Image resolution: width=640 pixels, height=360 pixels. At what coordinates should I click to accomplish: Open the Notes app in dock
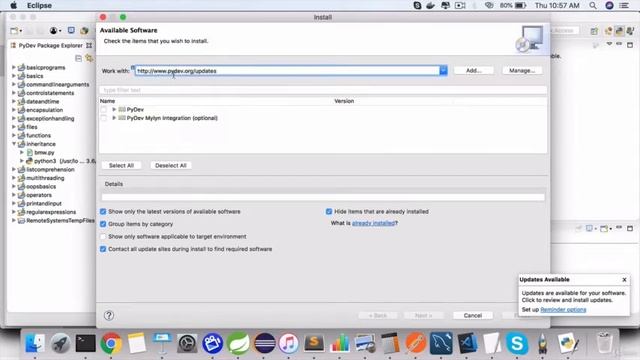(136, 343)
